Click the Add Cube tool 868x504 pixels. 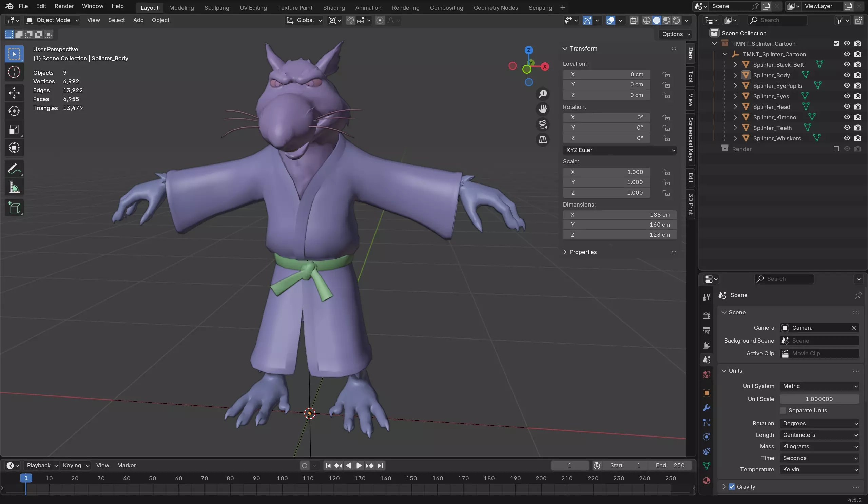(x=14, y=208)
